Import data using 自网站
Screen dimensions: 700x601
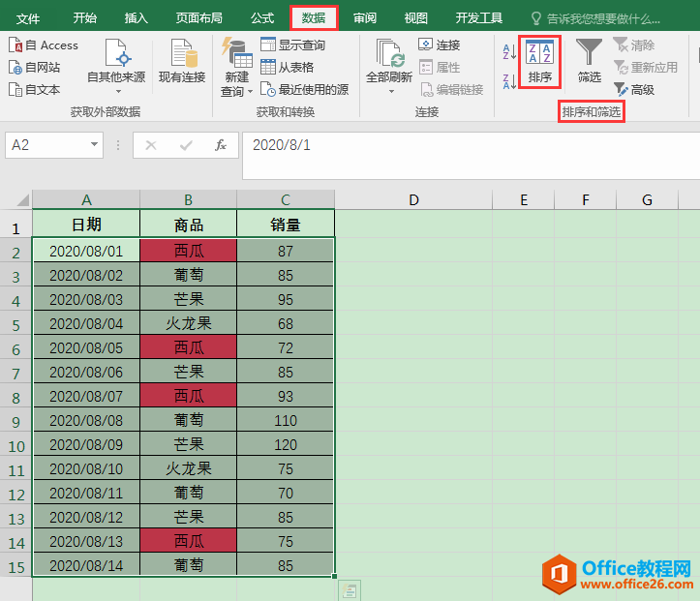[x=35, y=68]
